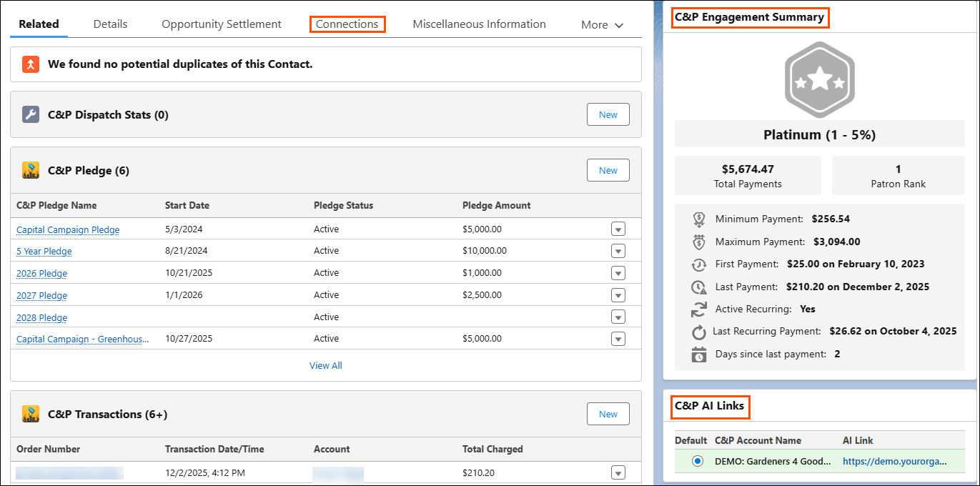Click the AI Link column header

[x=858, y=440]
